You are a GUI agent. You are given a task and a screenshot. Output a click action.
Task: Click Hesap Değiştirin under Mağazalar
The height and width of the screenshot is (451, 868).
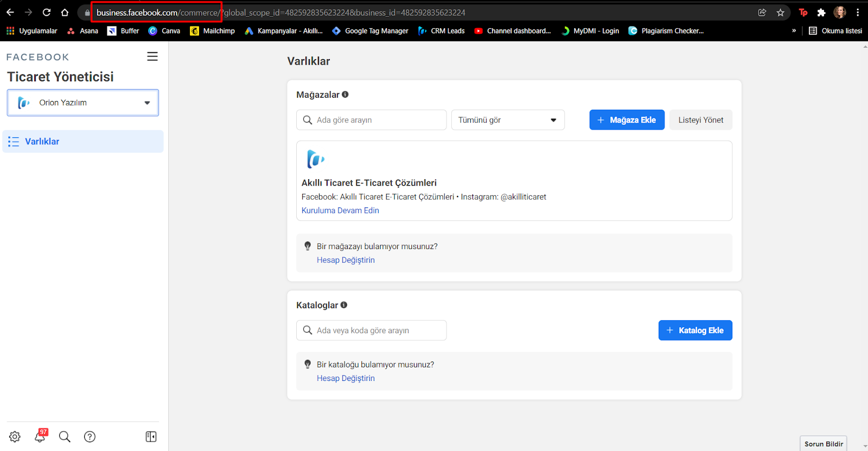346,260
